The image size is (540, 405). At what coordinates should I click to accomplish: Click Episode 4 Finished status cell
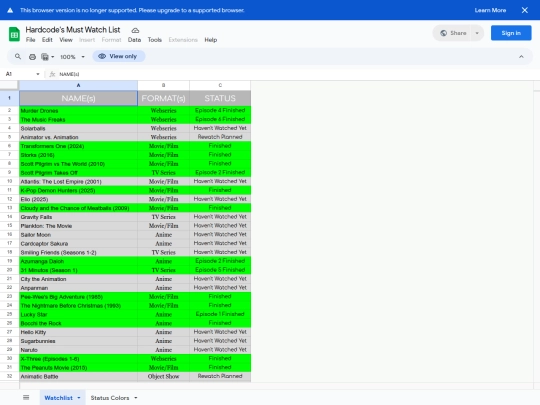220,111
